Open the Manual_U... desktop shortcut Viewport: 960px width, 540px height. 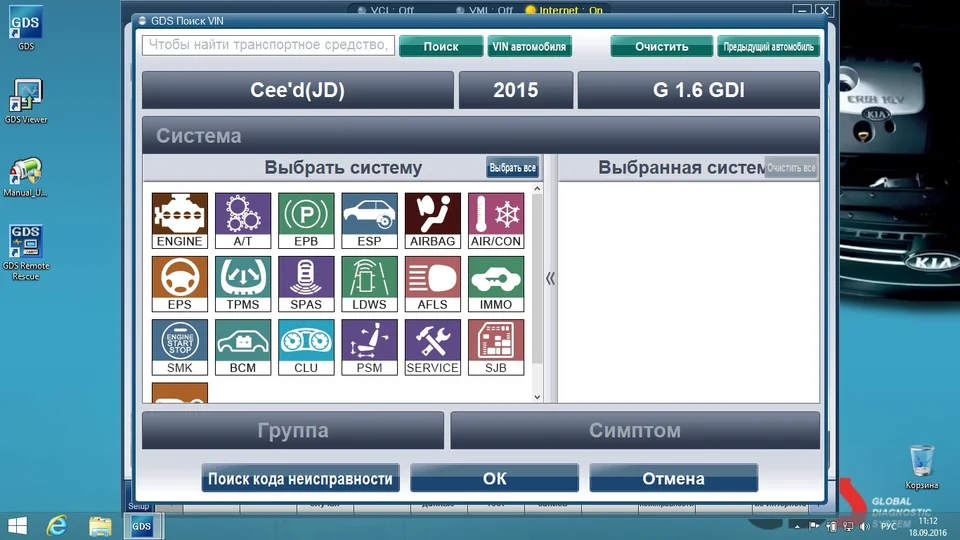(x=26, y=177)
